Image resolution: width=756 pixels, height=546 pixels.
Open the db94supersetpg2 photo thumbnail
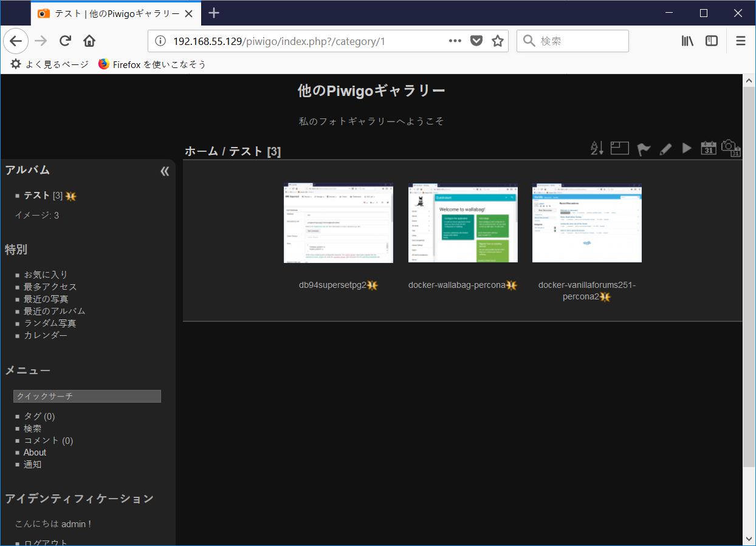(x=338, y=223)
